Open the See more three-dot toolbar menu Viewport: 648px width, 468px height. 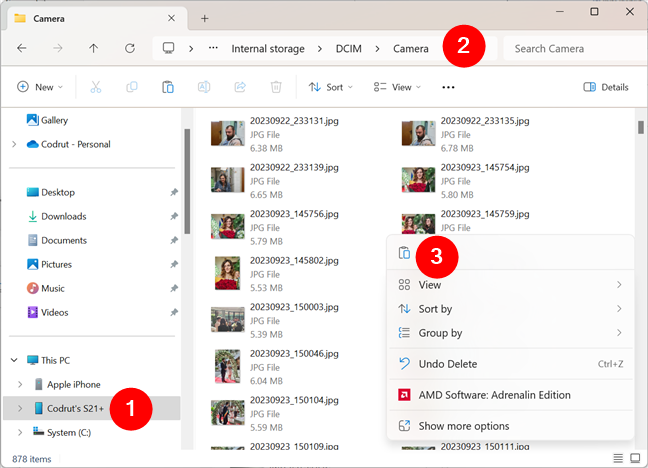click(x=448, y=87)
